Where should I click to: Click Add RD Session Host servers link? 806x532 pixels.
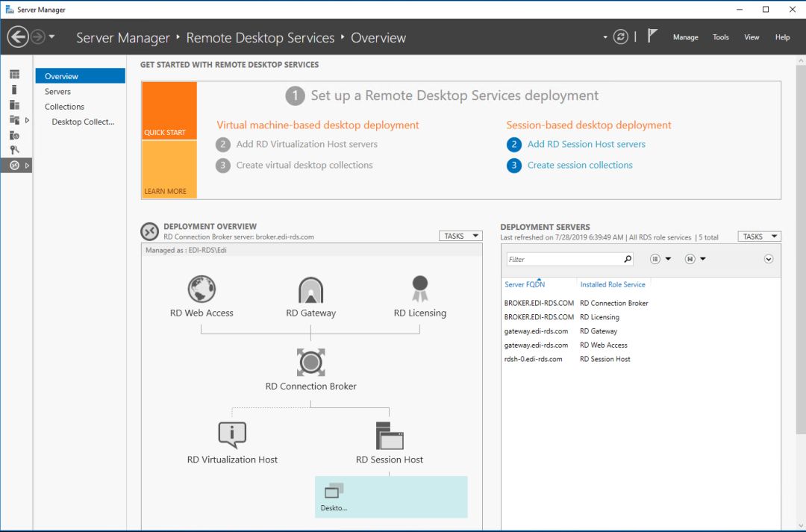586,145
